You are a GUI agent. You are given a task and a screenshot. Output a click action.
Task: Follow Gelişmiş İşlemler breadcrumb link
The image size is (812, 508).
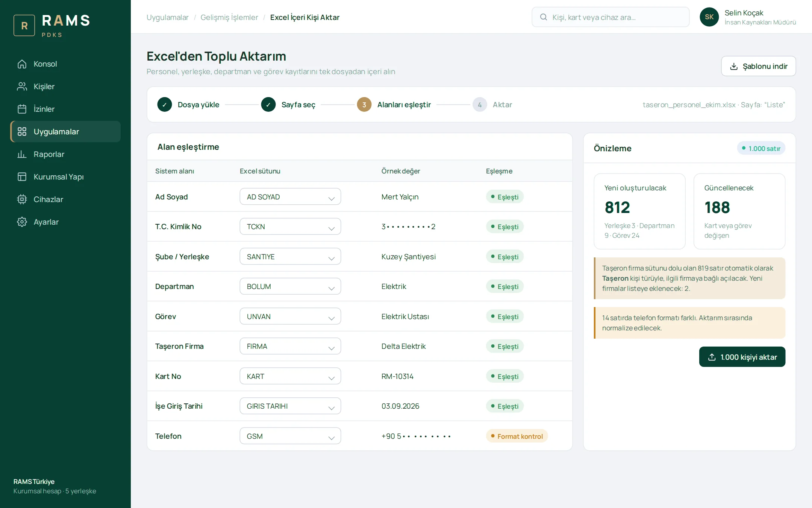point(229,17)
